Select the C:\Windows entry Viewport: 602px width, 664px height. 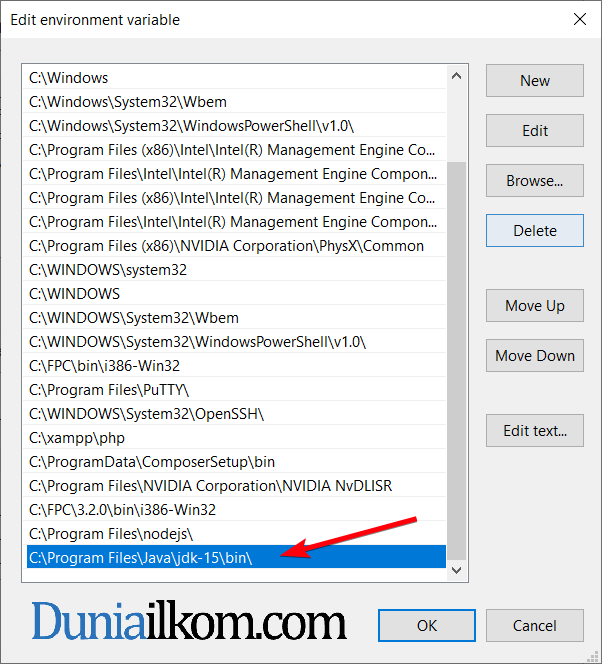[x=236, y=78]
